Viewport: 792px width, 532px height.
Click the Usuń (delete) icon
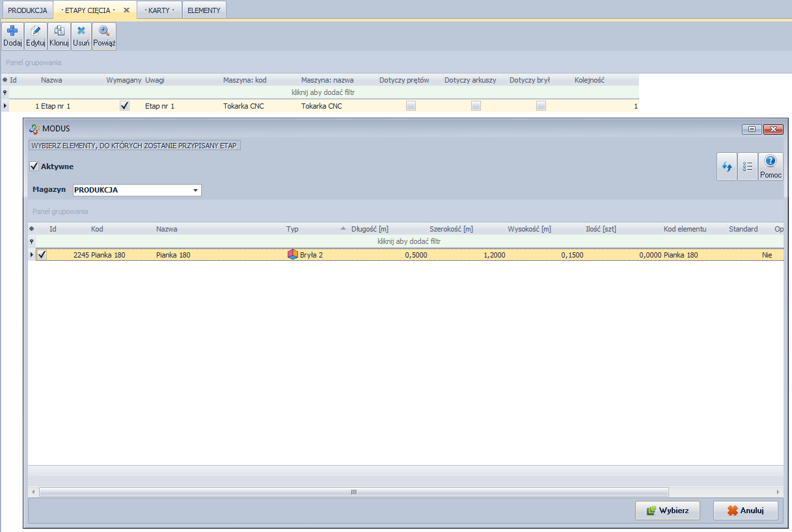81,31
